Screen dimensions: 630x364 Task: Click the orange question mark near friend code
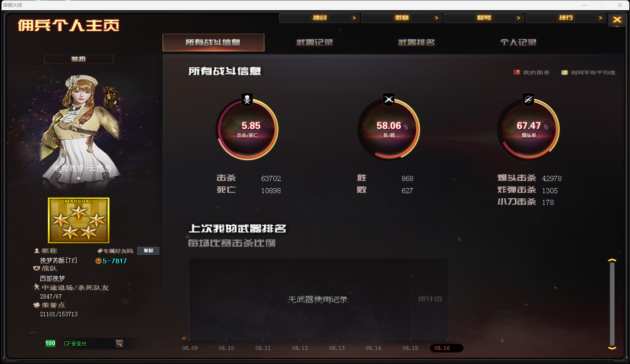98,261
